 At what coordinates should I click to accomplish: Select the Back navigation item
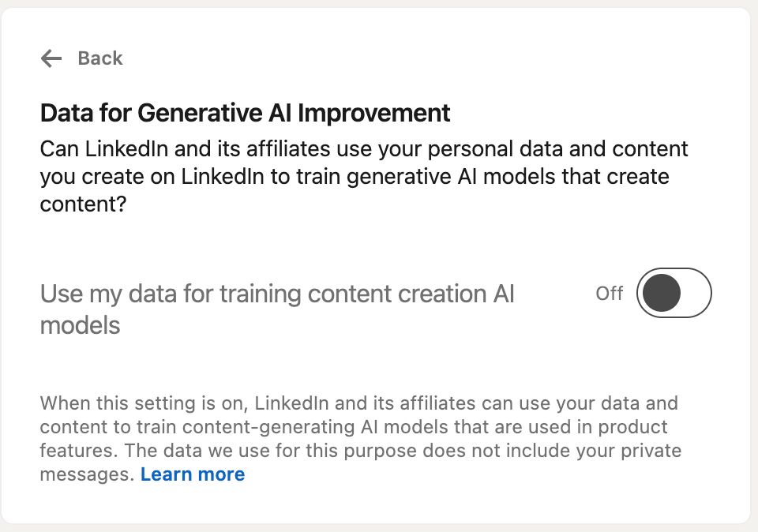click(x=82, y=58)
